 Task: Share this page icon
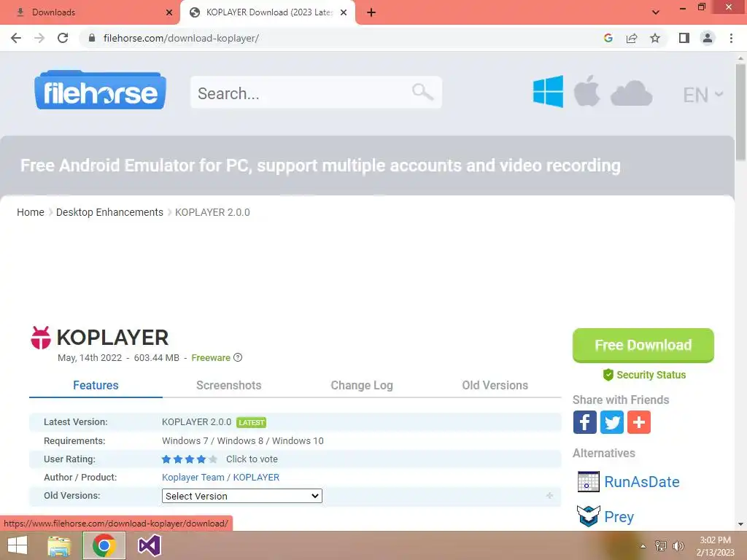click(x=632, y=38)
